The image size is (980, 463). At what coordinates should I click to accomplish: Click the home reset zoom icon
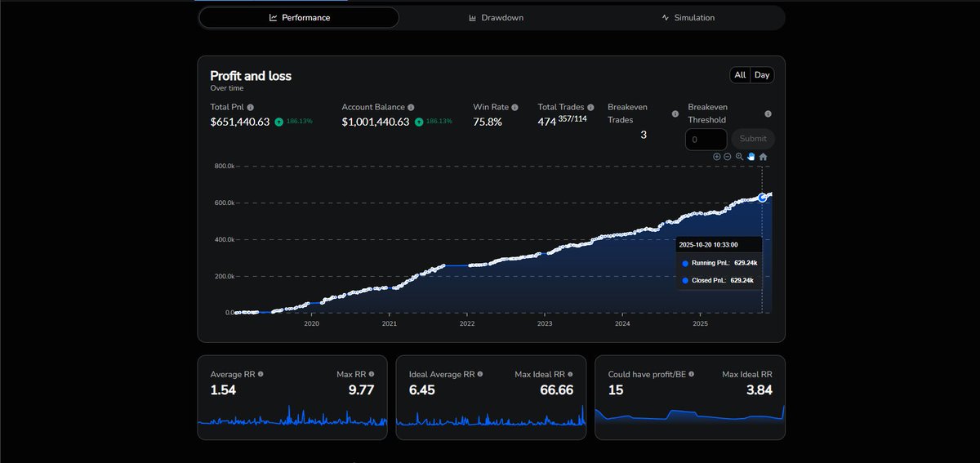click(x=763, y=157)
